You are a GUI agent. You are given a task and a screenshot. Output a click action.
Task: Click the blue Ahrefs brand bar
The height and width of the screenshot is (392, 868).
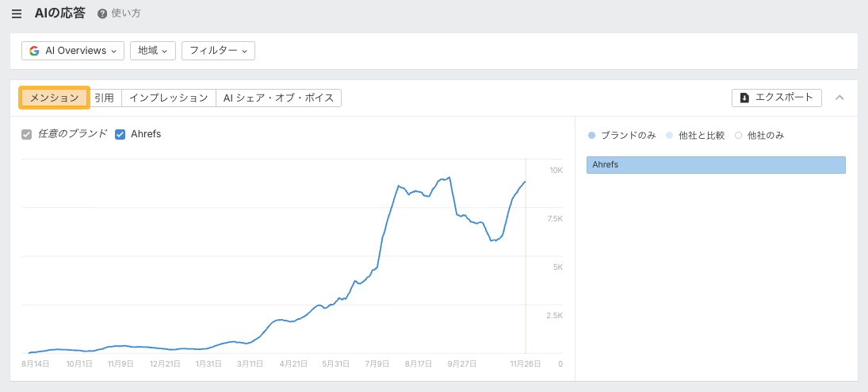coord(716,164)
